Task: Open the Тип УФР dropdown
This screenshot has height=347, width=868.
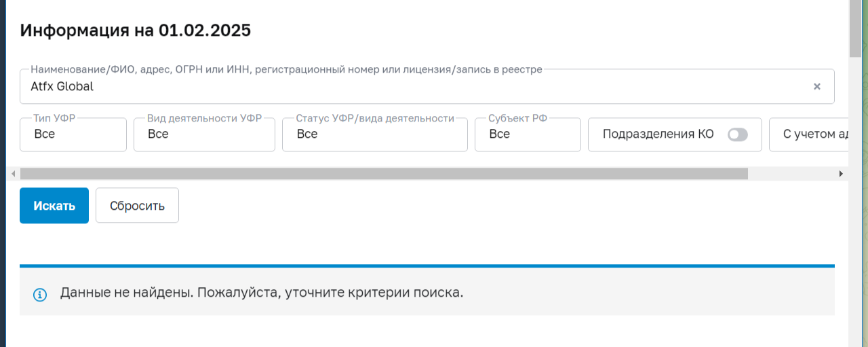Action: [x=73, y=134]
